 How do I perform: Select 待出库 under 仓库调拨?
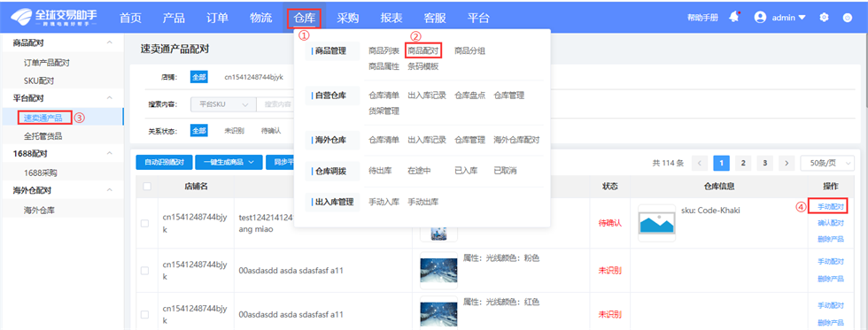point(380,171)
